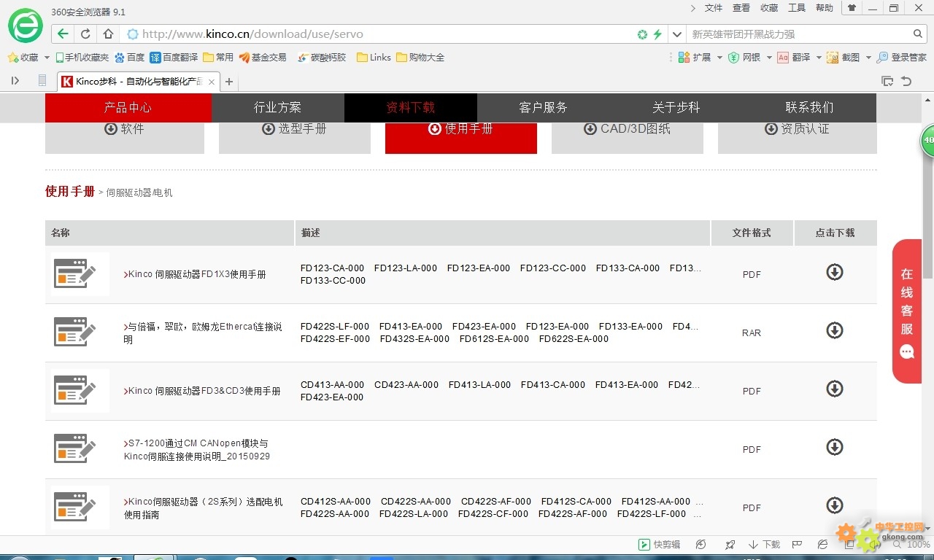
Task: Download the Kinco 伺服驱动器FD1X3使用手册 file
Action: [x=835, y=272]
